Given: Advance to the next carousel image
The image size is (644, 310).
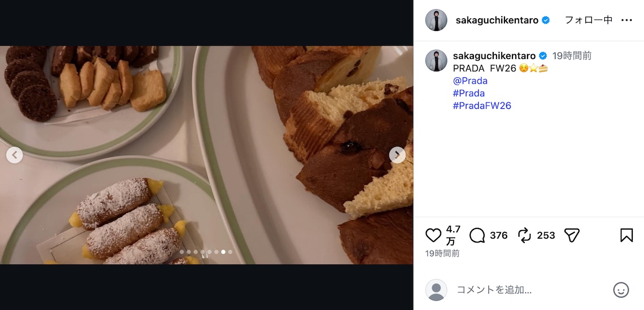Looking at the screenshot, I should click(x=397, y=155).
